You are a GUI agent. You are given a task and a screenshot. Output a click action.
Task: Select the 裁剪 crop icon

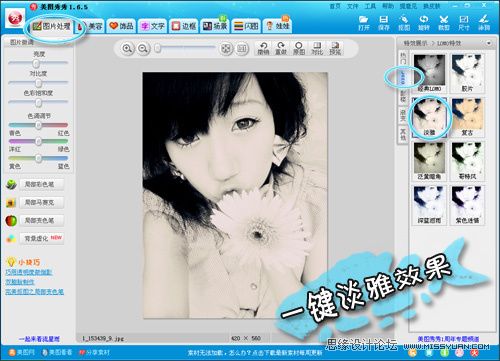444,23
